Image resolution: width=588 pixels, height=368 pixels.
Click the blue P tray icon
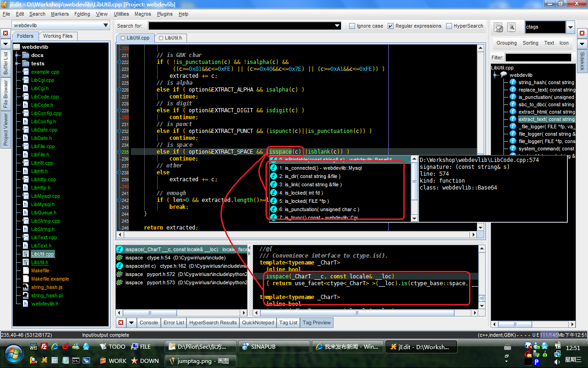[536, 362]
